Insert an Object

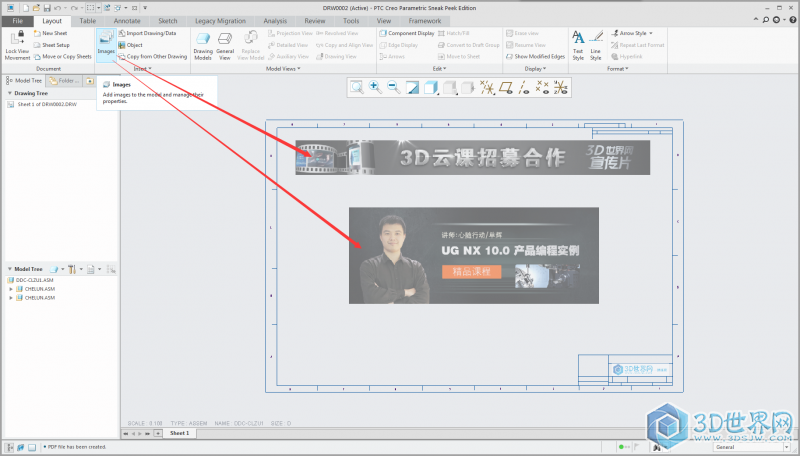point(131,45)
